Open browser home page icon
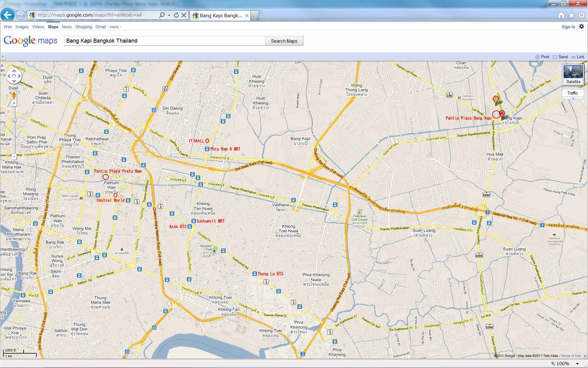 (x=561, y=15)
